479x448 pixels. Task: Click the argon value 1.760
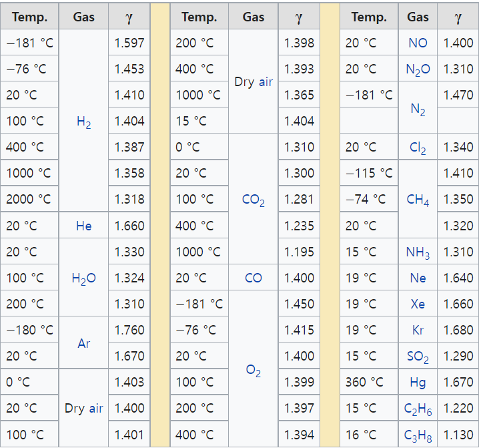coord(129,330)
